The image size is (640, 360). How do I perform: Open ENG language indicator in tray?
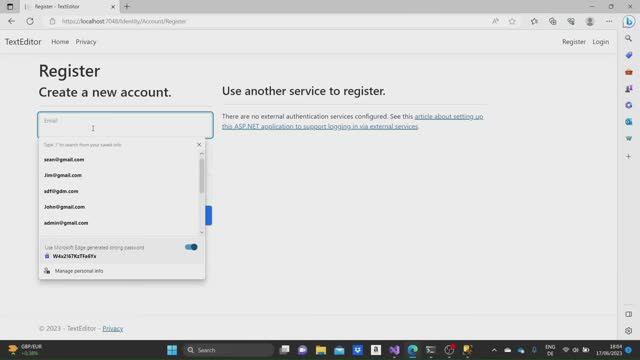pyautogui.click(x=550, y=350)
